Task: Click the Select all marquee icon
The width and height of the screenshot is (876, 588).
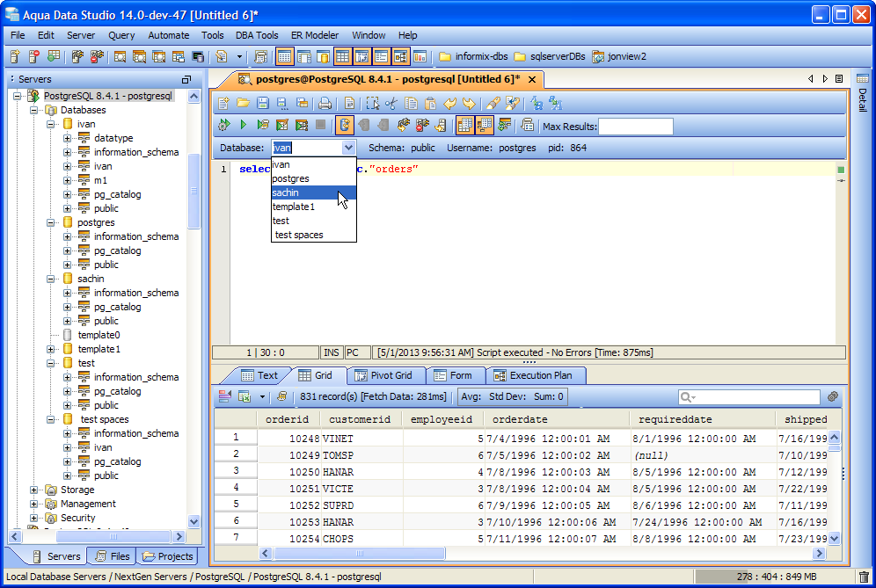Action: 372,104
